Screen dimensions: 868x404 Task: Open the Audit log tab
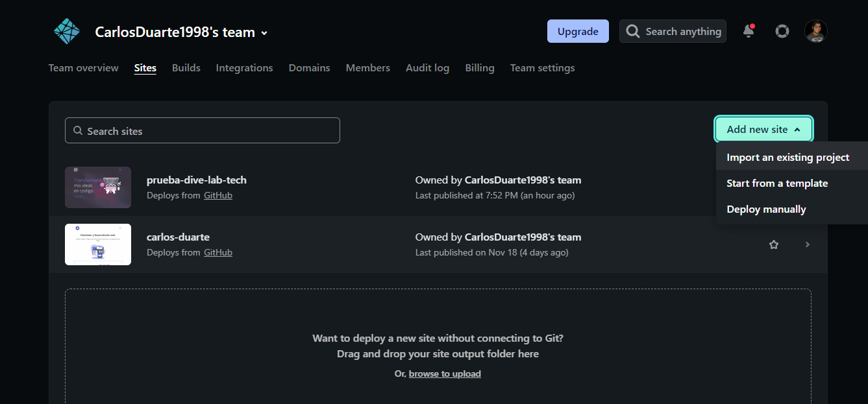point(428,67)
